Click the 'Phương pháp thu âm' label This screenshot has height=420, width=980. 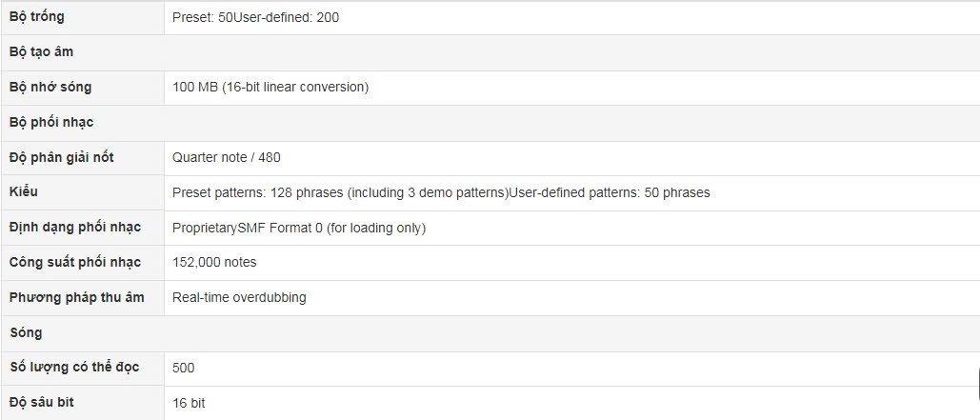[76, 298]
